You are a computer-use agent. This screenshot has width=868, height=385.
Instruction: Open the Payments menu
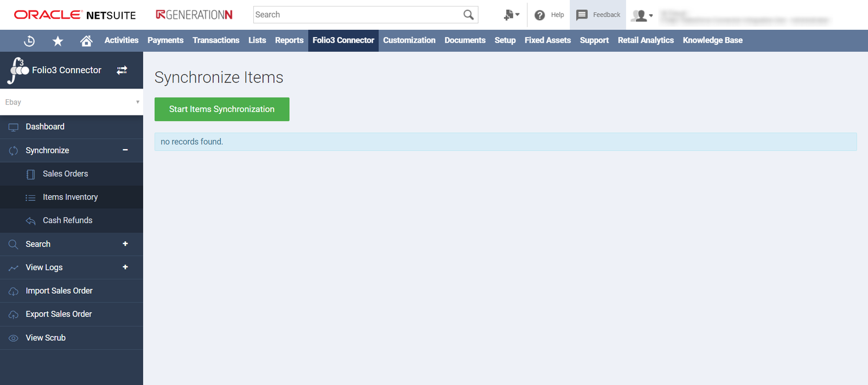[165, 41]
